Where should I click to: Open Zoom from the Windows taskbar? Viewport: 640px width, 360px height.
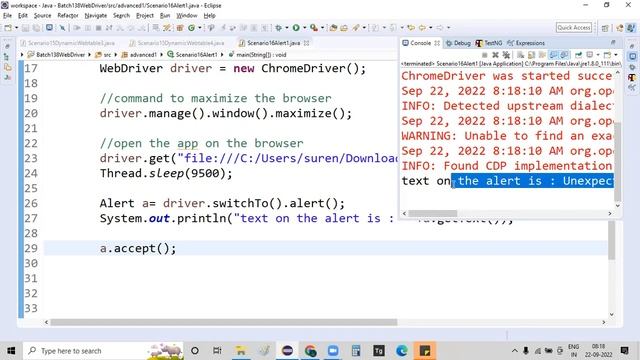[333, 351]
